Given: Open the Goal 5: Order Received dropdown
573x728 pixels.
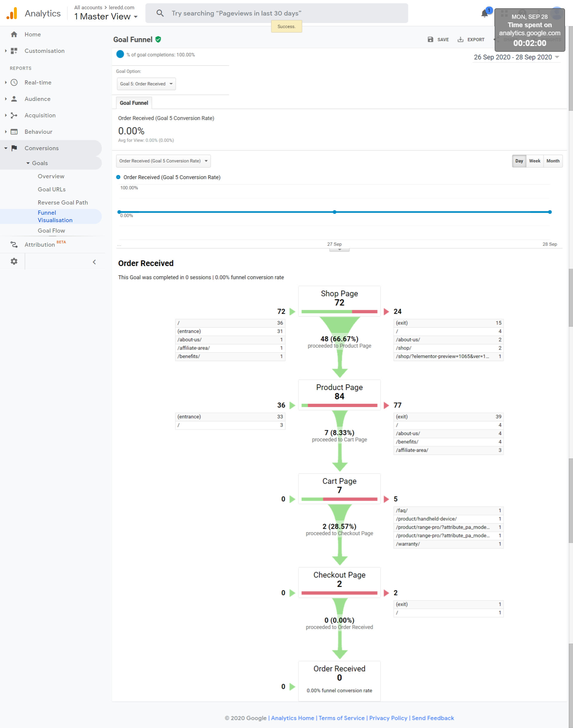Looking at the screenshot, I should (146, 84).
